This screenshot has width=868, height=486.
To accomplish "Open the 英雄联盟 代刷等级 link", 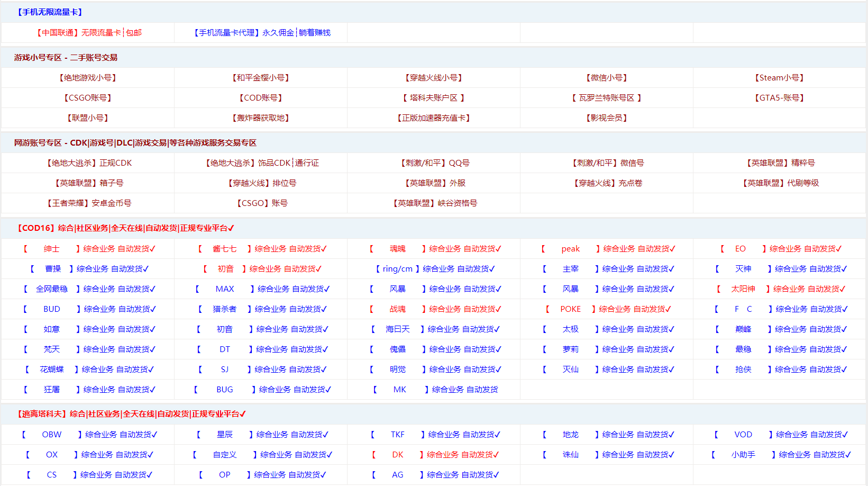I will (780, 183).
